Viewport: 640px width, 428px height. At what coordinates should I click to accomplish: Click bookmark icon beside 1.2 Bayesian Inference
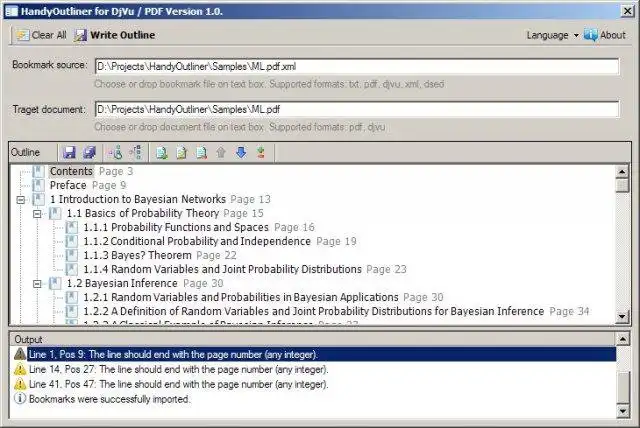pyautogui.click(x=55, y=283)
